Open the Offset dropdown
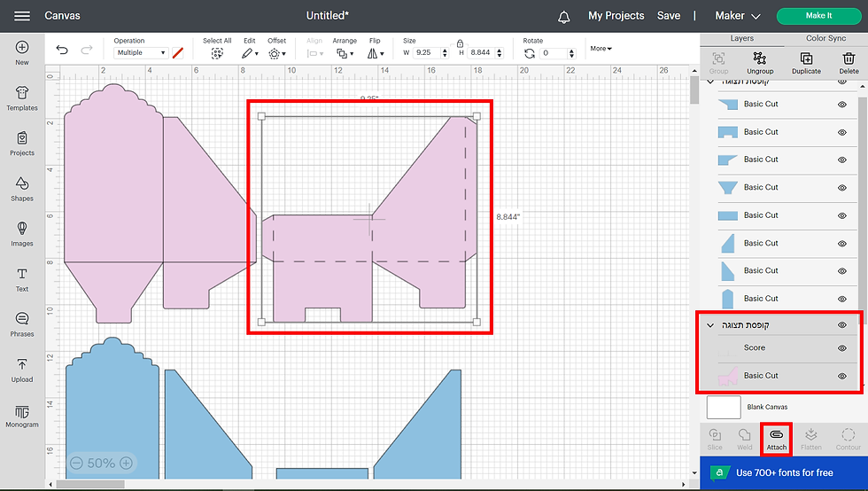The image size is (868, 491). (276, 53)
